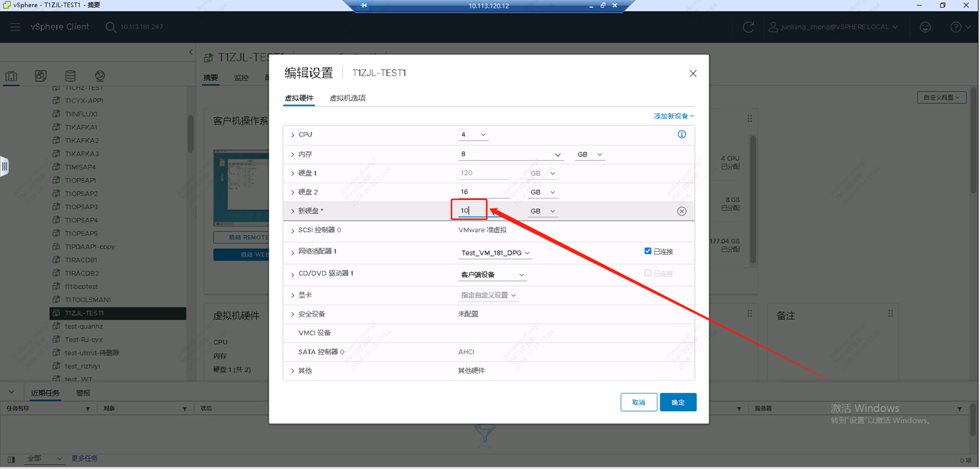Click the vSphere refresh icon
This screenshot has height=469, width=980.
click(748, 27)
